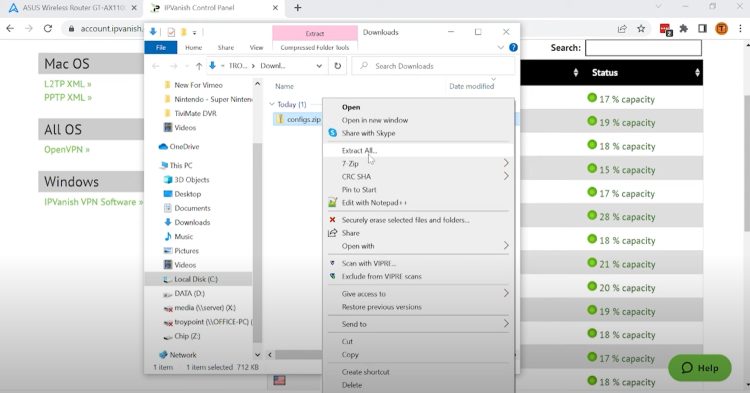Viewport: 750px width, 393px height.
Task: Click Explorer up arrow button
Action: click(x=199, y=66)
